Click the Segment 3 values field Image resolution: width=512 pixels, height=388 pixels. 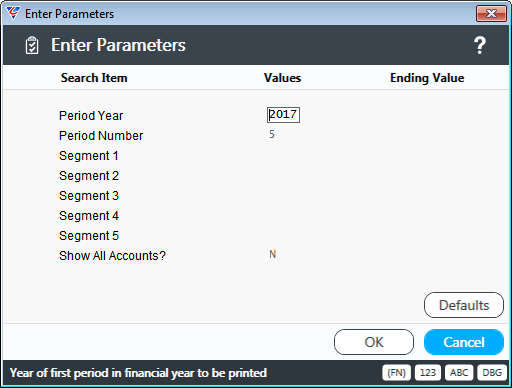(x=283, y=195)
